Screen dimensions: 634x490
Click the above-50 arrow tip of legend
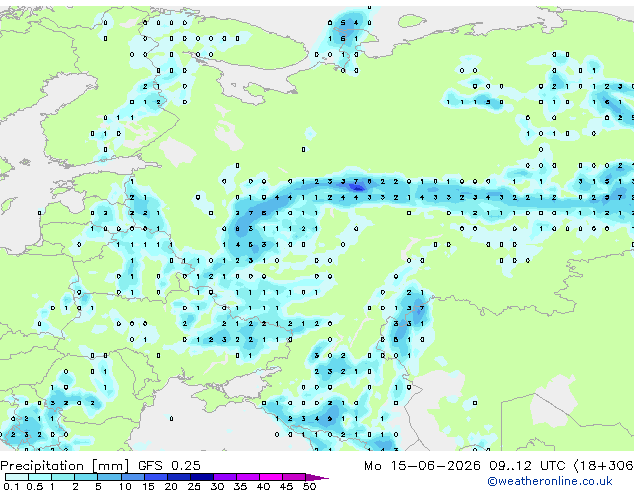pyautogui.click(x=317, y=477)
